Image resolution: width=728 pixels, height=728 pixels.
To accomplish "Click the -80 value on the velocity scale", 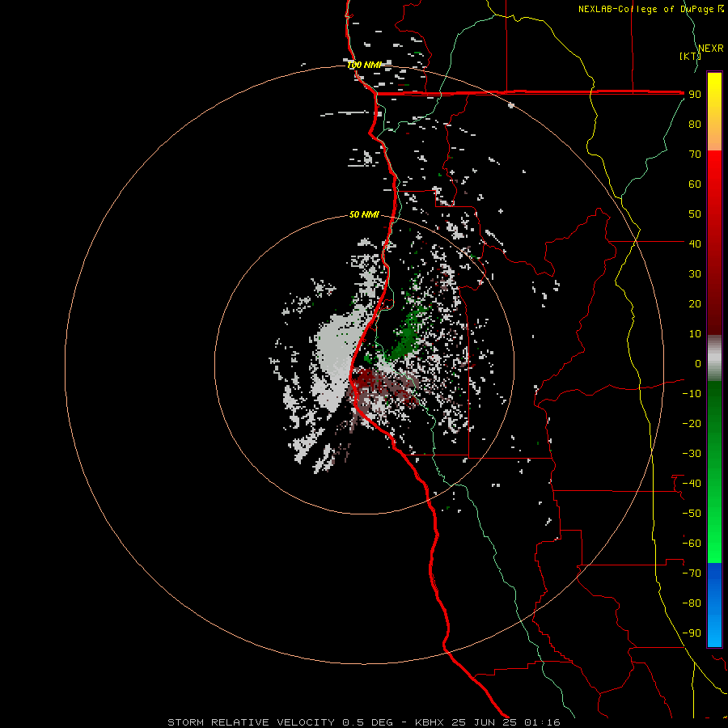I will pyautogui.click(x=692, y=603).
